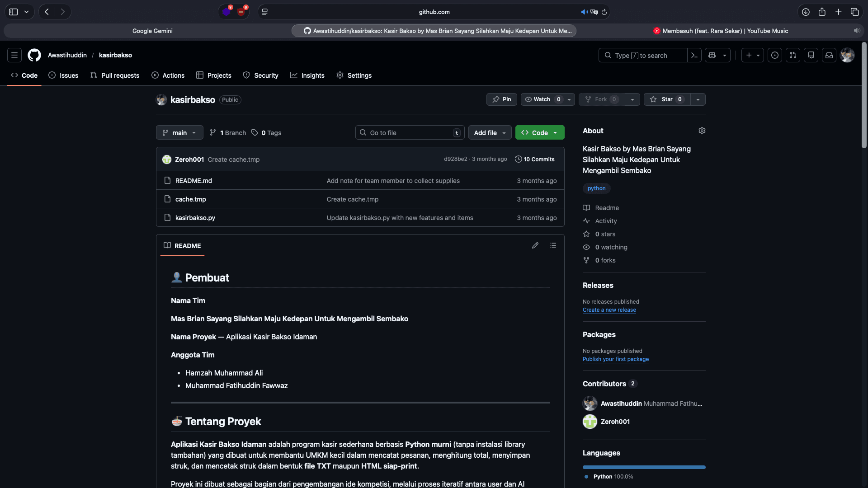Switch to the Actions tab

coord(168,75)
